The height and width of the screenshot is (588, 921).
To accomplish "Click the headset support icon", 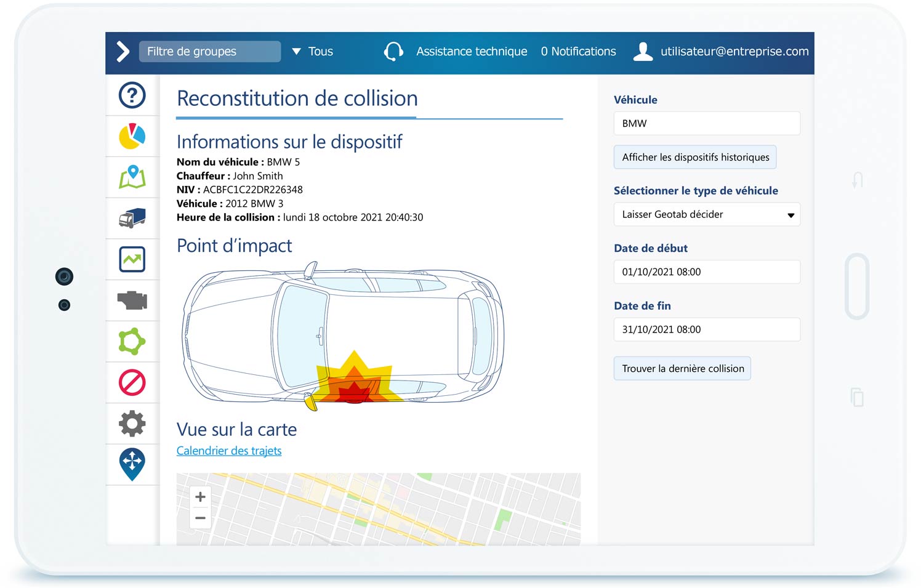I will [x=393, y=52].
